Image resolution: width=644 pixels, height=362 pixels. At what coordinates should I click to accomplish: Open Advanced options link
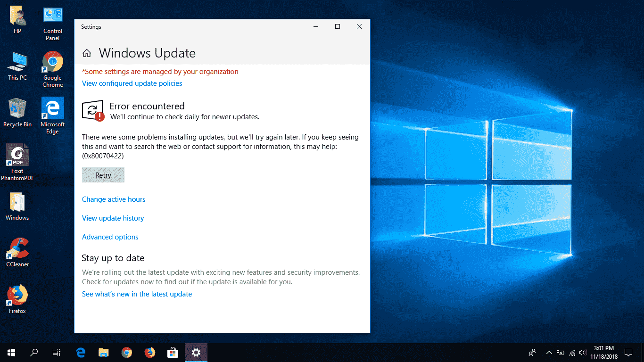pyautogui.click(x=110, y=237)
